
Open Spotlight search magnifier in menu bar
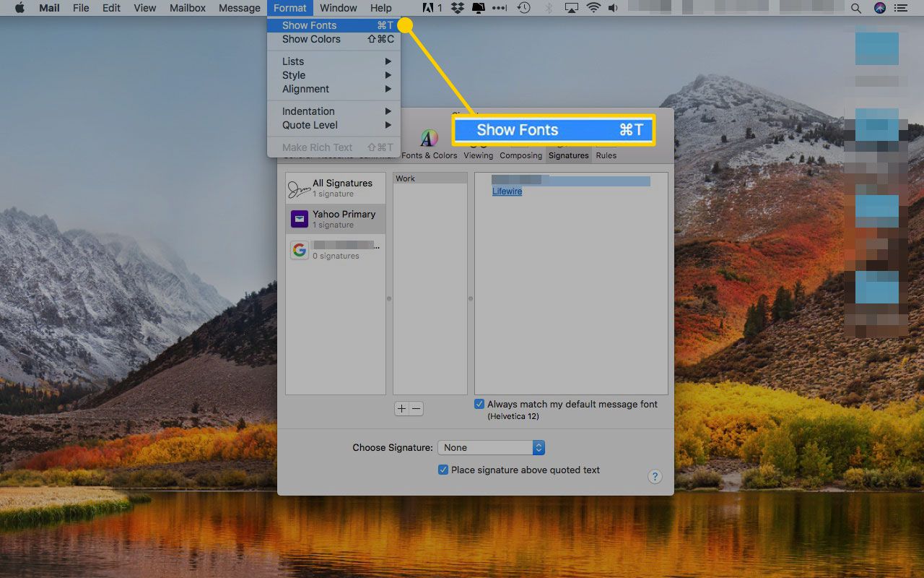[x=856, y=8]
